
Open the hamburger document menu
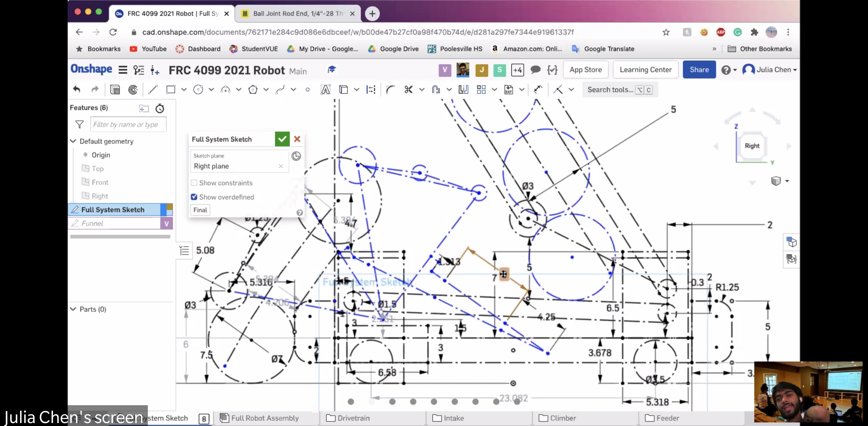pos(123,70)
